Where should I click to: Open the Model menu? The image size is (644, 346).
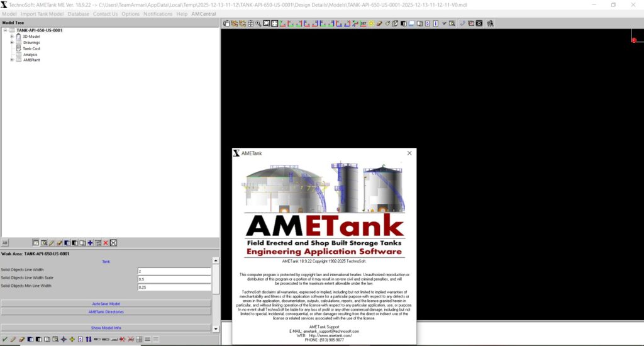point(9,14)
